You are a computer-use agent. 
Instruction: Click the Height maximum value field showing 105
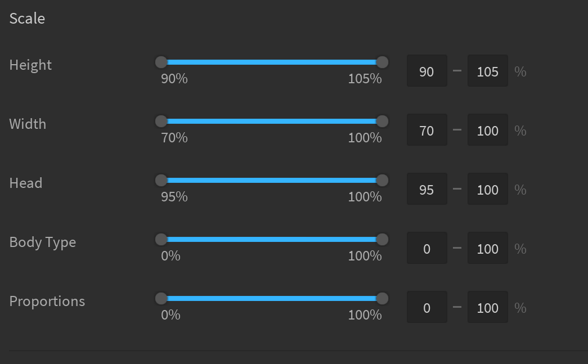tap(487, 71)
